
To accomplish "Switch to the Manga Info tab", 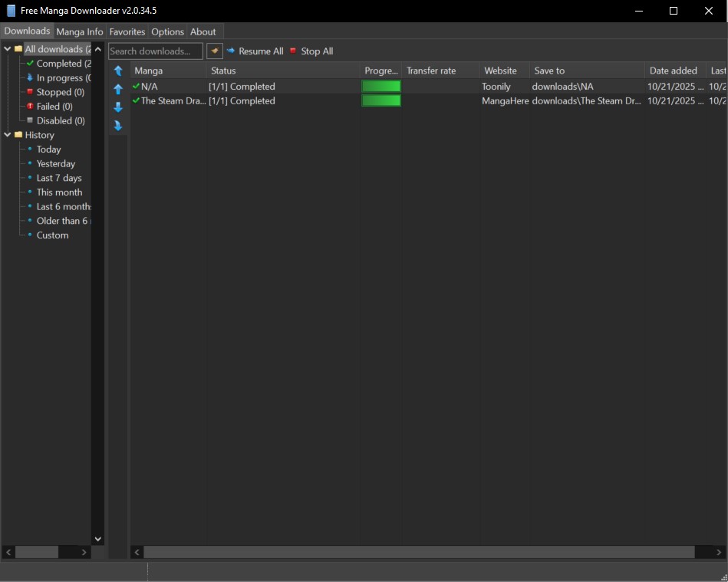I will (80, 31).
